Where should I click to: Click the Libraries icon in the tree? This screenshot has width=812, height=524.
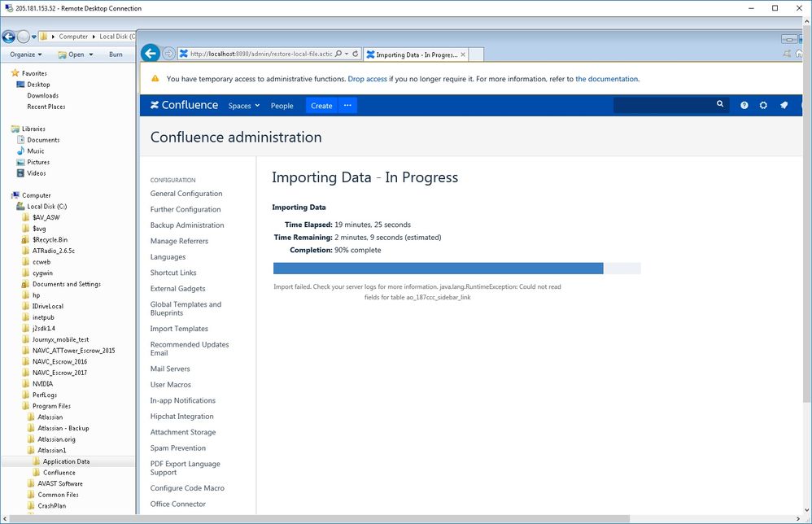pos(15,129)
